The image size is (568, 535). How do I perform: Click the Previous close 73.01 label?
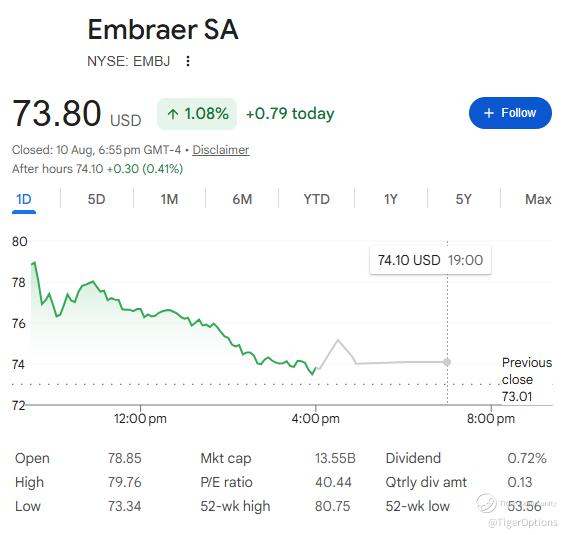pos(527,379)
